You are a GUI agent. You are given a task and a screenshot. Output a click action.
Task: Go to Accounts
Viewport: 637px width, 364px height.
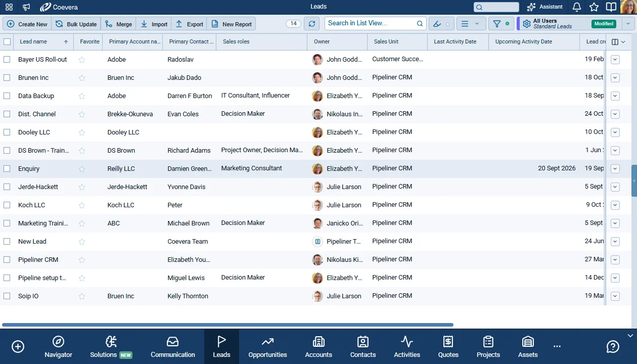(318, 347)
